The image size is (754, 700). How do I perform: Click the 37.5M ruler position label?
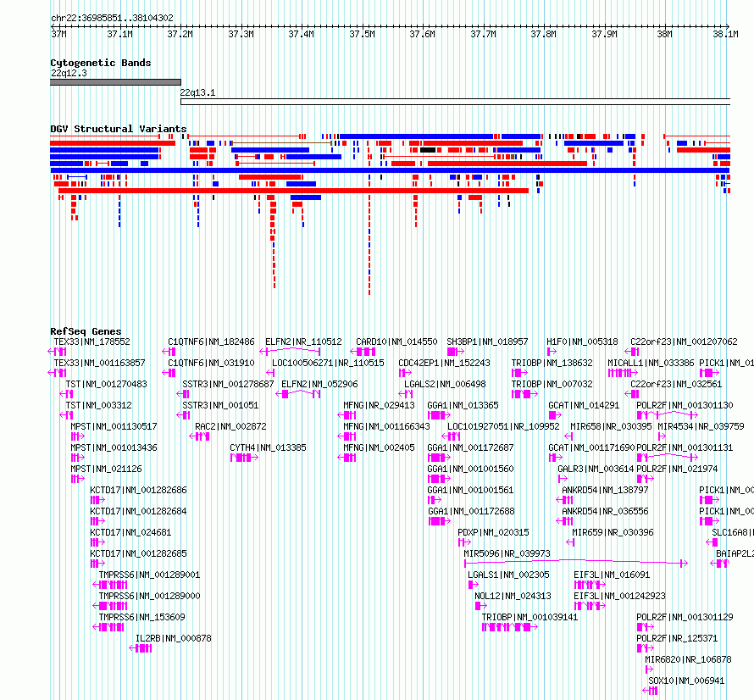point(362,34)
